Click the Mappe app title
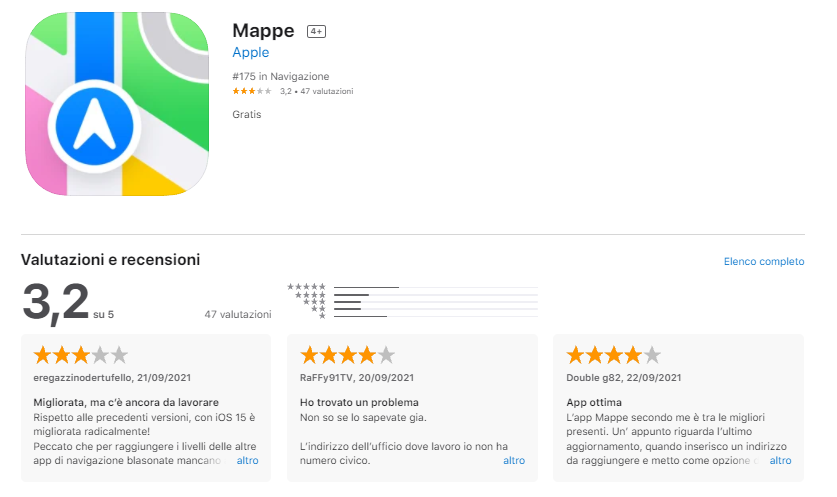This screenshot has height=497, width=837. pos(263,31)
